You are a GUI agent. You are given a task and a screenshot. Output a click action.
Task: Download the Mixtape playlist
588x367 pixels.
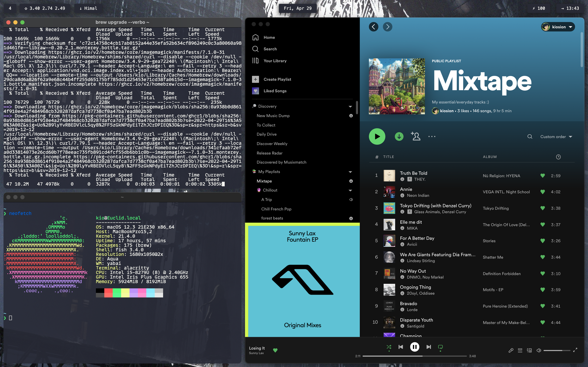(x=399, y=137)
